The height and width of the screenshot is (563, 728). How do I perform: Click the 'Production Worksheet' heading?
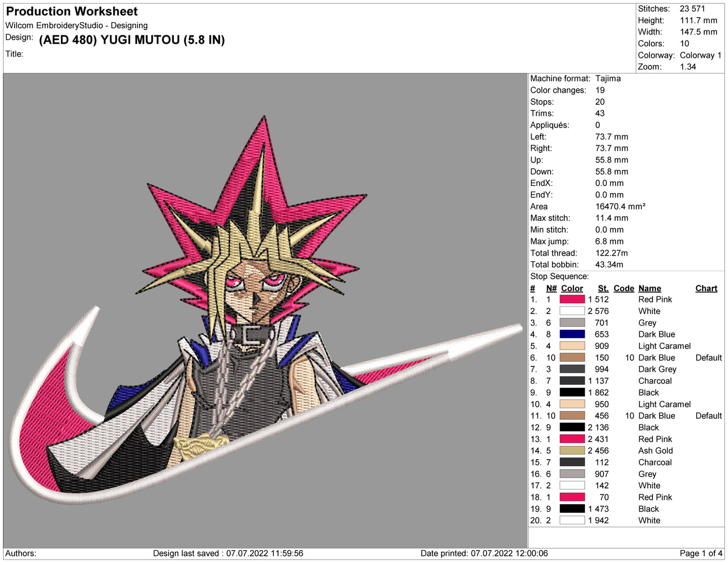[72, 11]
